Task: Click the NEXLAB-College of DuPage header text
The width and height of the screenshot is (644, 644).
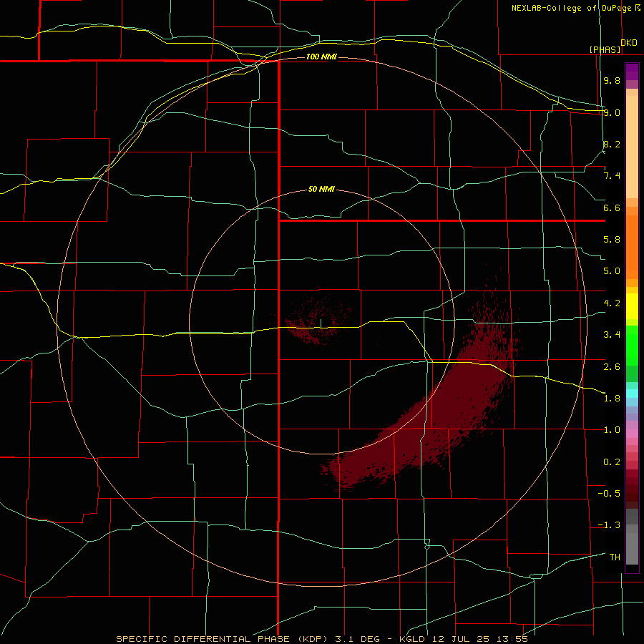Action: 571,8
